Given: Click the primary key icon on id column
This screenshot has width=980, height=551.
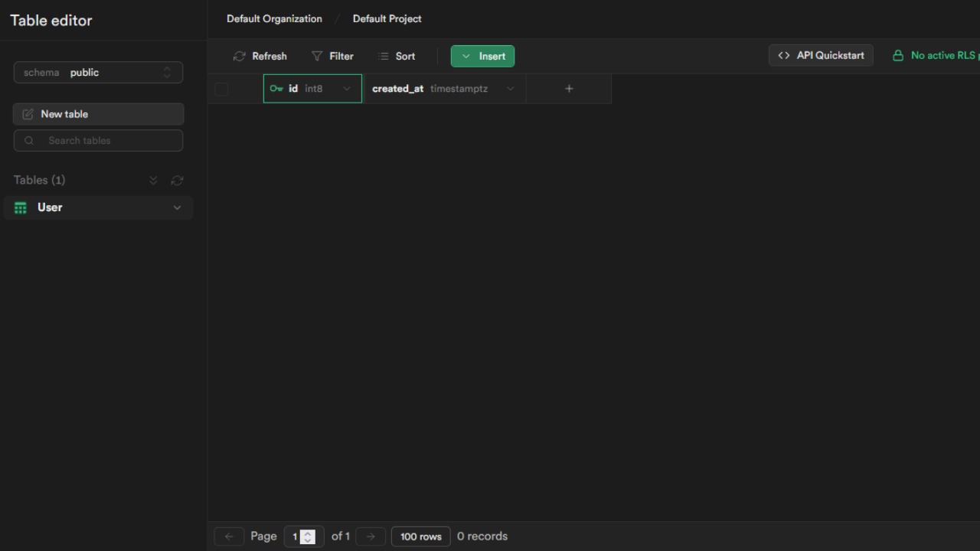Looking at the screenshot, I should [276, 89].
